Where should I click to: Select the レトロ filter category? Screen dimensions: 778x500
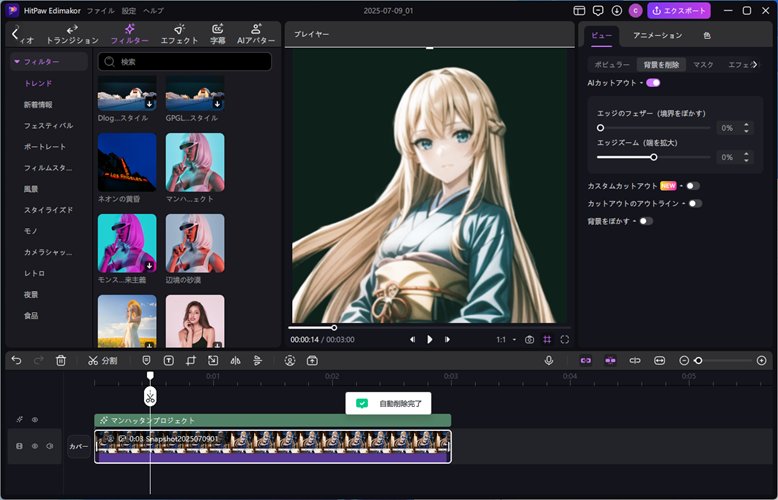(x=34, y=273)
